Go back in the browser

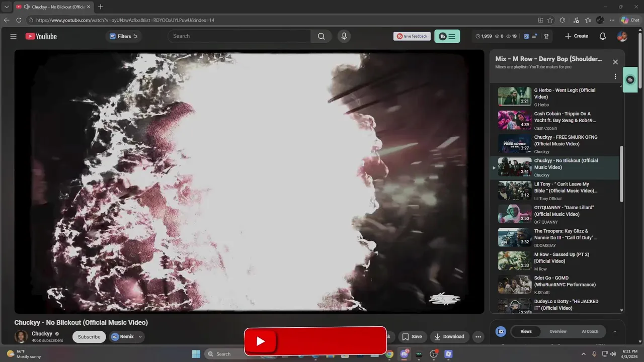tap(7, 20)
